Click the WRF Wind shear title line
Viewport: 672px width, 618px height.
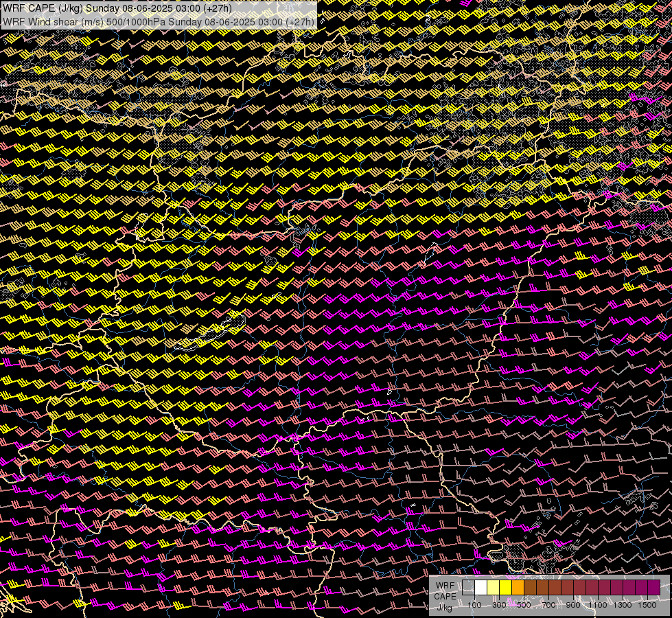(x=159, y=21)
